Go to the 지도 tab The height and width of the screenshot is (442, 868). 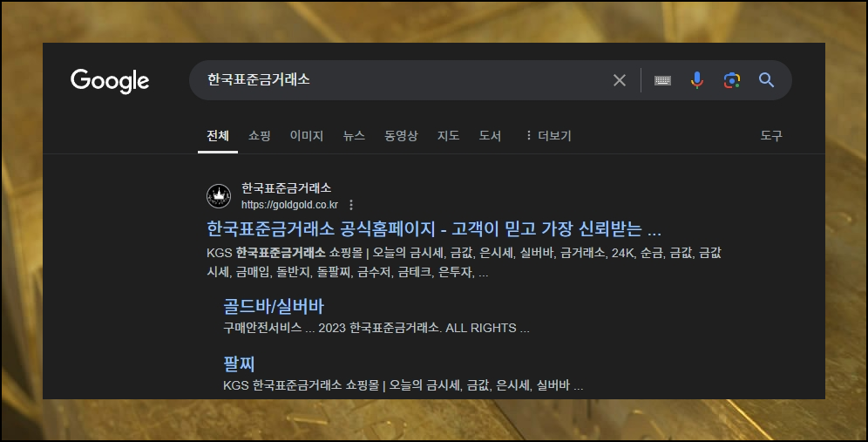449,136
